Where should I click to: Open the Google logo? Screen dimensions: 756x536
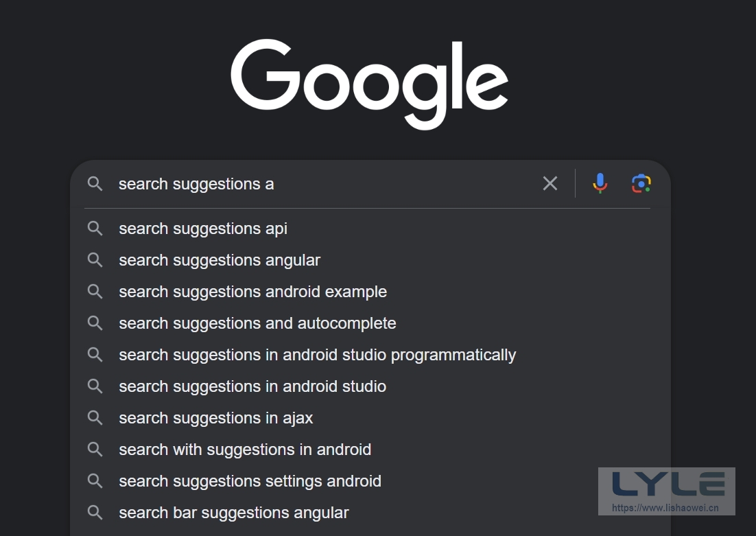[x=369, y=84]
